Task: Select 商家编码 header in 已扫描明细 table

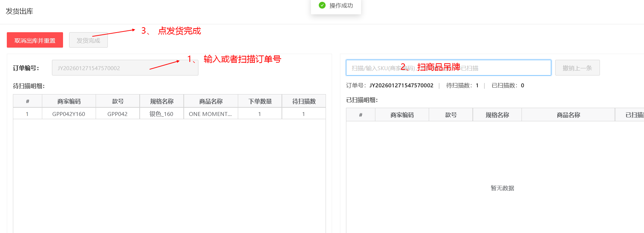Action: 402,115
